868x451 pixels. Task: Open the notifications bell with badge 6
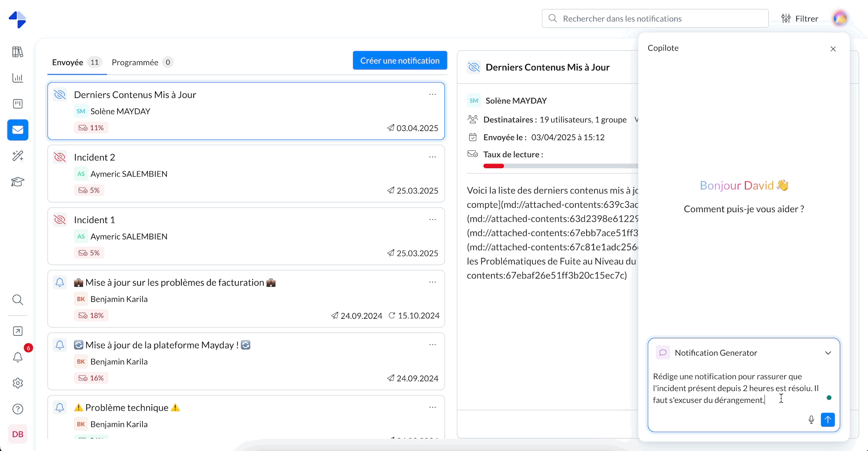tap(18, 357)
